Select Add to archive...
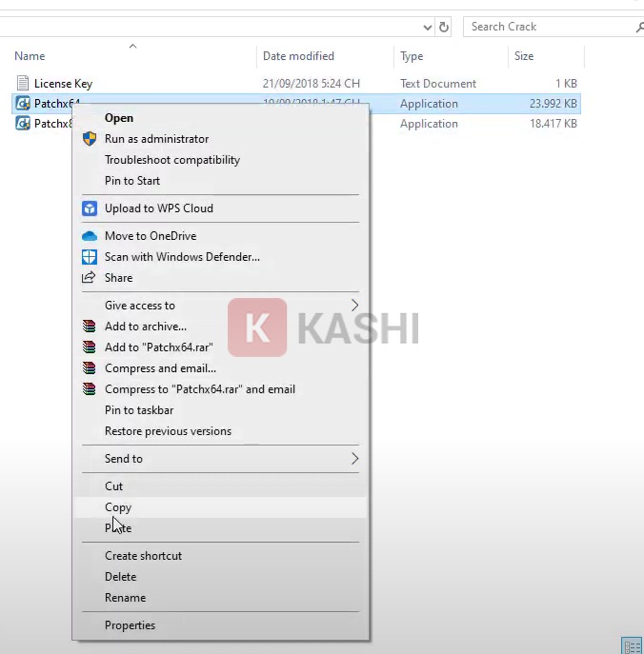Image resolution: width=644 pixels, height=654 pixels. click(145, 327)
